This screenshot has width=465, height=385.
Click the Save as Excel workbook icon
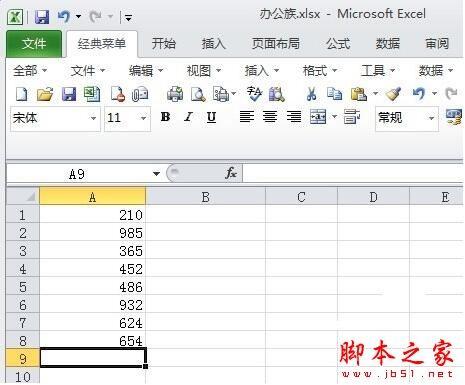coord(92,94)
